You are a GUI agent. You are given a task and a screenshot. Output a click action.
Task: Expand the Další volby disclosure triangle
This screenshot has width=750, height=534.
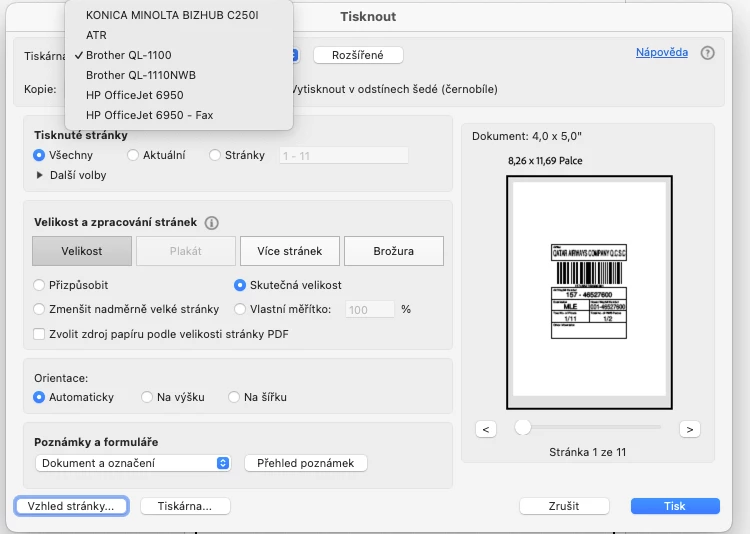pyautogui.click(x=40, y=175)
